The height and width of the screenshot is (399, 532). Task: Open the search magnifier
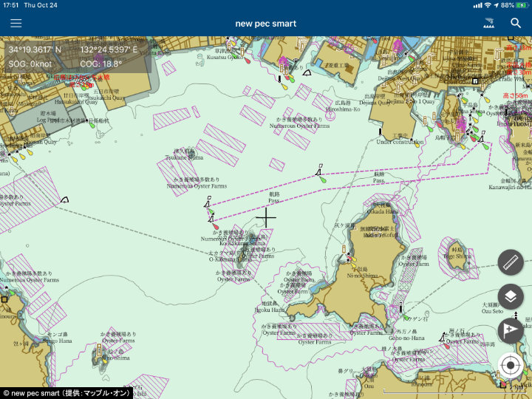(516, 23)
